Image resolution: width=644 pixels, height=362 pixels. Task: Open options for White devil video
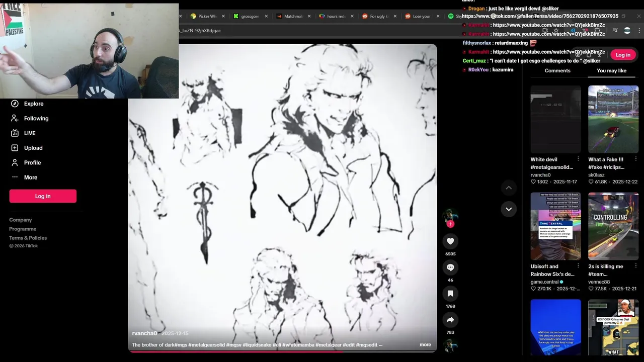tap(578, 159)
